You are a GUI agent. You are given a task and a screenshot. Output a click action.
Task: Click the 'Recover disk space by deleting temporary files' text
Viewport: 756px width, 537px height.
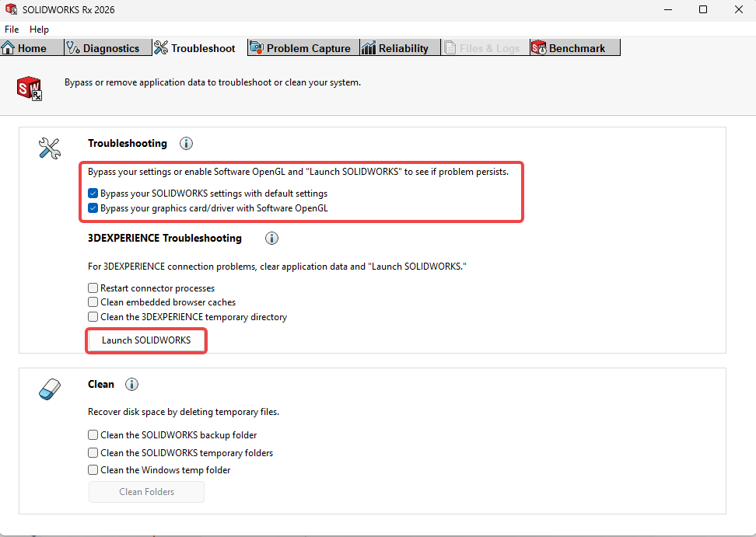click(184, 412)
